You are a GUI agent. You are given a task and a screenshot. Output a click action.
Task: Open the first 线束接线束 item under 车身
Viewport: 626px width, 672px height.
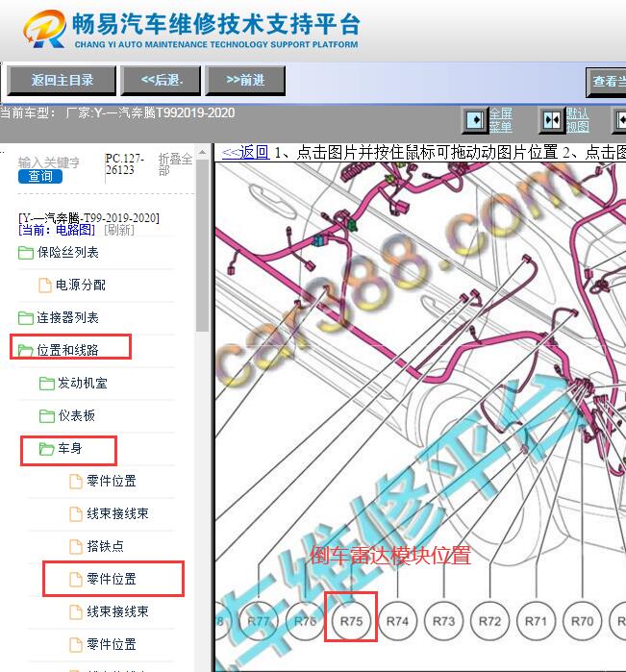point(117,513)
